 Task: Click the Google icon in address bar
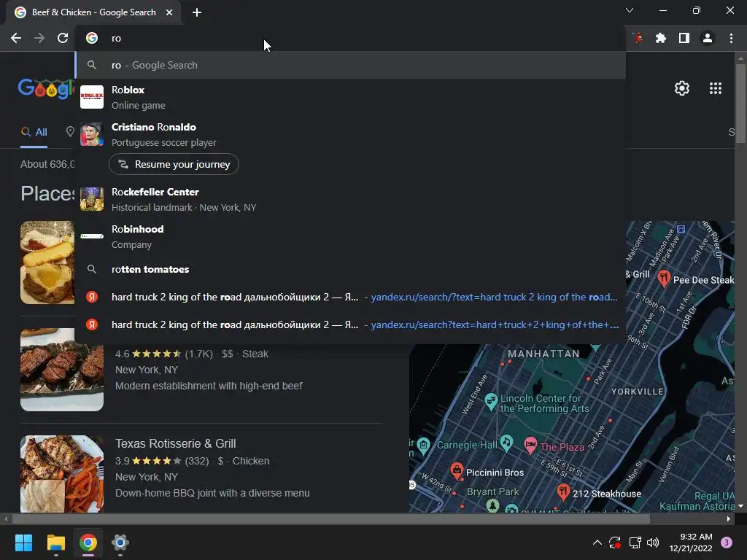92,38
